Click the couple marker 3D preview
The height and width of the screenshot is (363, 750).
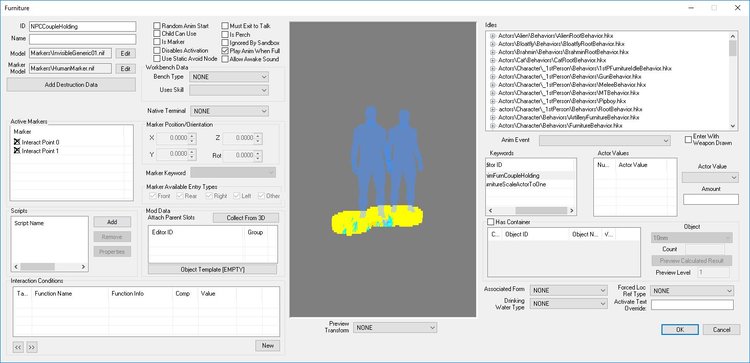383,169
